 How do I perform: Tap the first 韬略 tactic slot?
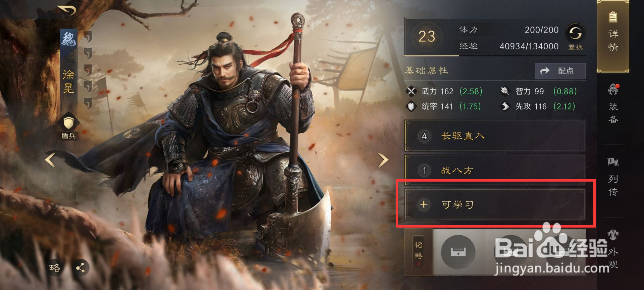(x=458, y=252)
